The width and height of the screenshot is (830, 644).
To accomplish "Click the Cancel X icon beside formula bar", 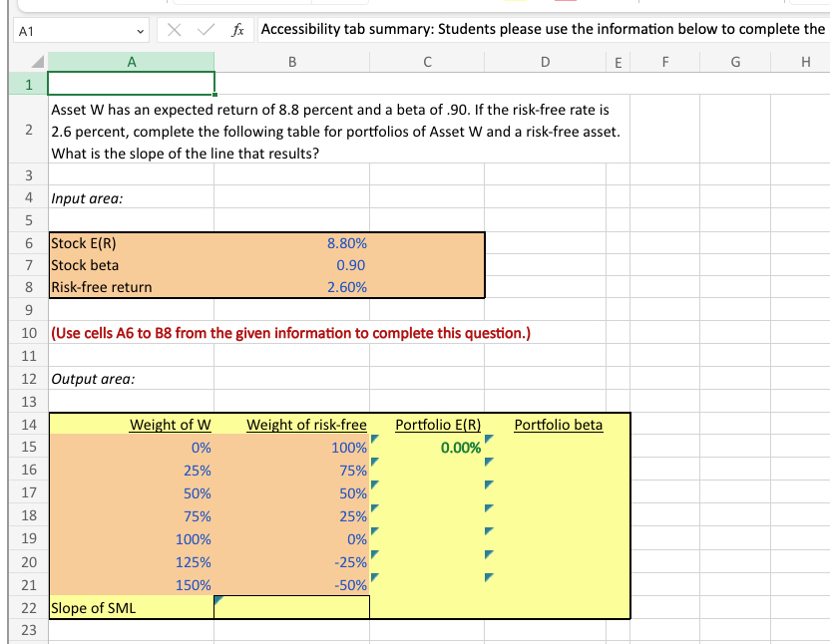I will click(172, 29).
